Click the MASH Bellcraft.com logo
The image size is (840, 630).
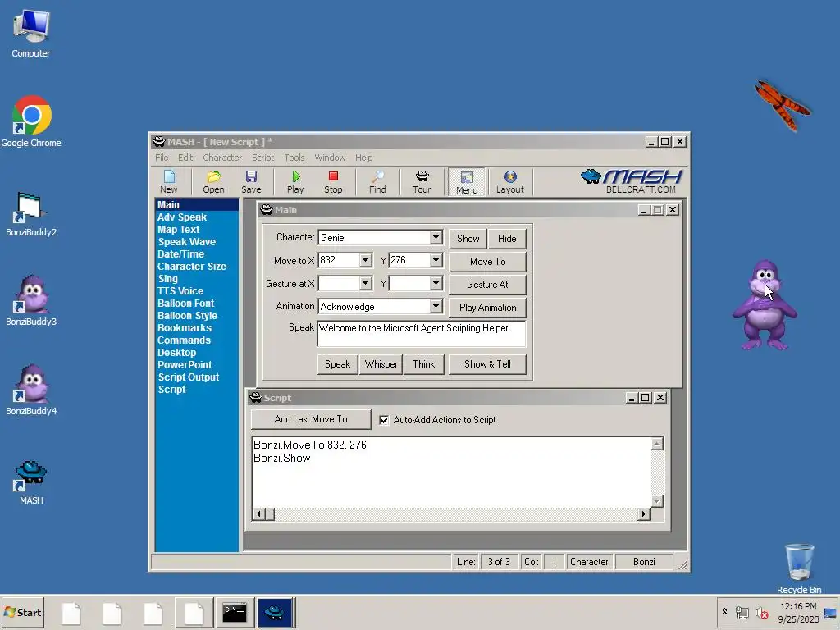point(632,181)
